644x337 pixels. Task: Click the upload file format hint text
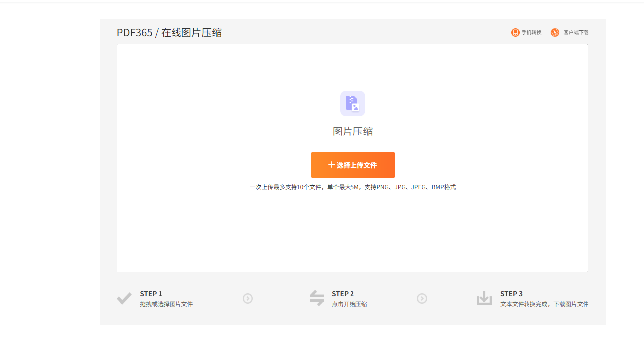pos(352,187)
